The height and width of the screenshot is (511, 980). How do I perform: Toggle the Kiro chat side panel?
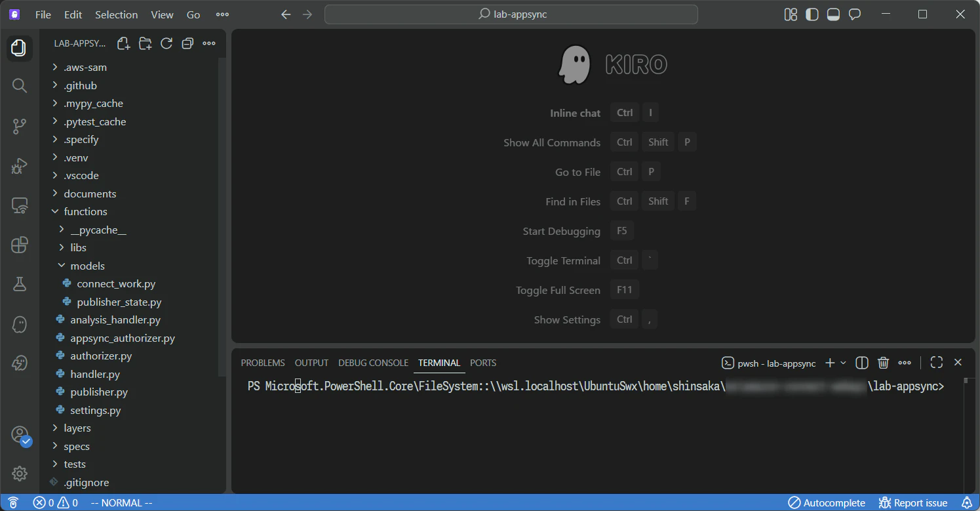[855, 14]
